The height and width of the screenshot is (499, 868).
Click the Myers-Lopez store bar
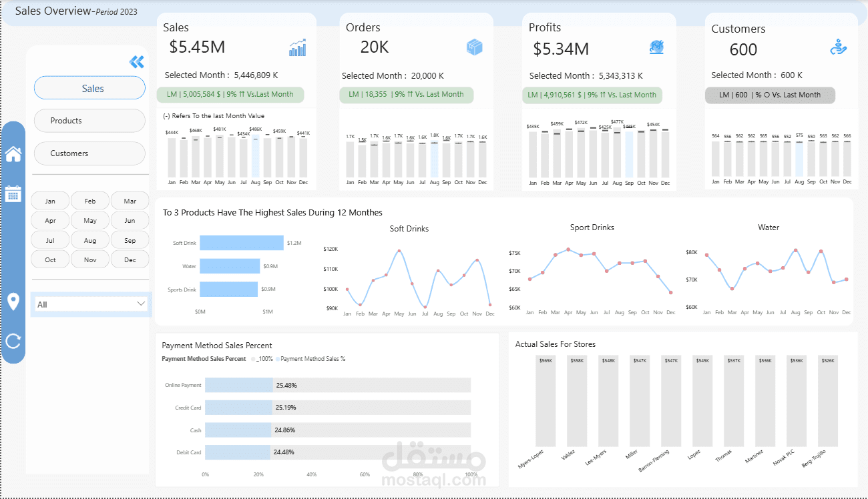546,400
